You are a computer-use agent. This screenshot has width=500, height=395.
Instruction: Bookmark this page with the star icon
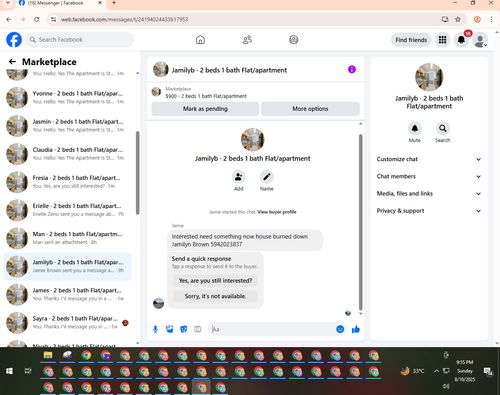[x=458, y=19]
